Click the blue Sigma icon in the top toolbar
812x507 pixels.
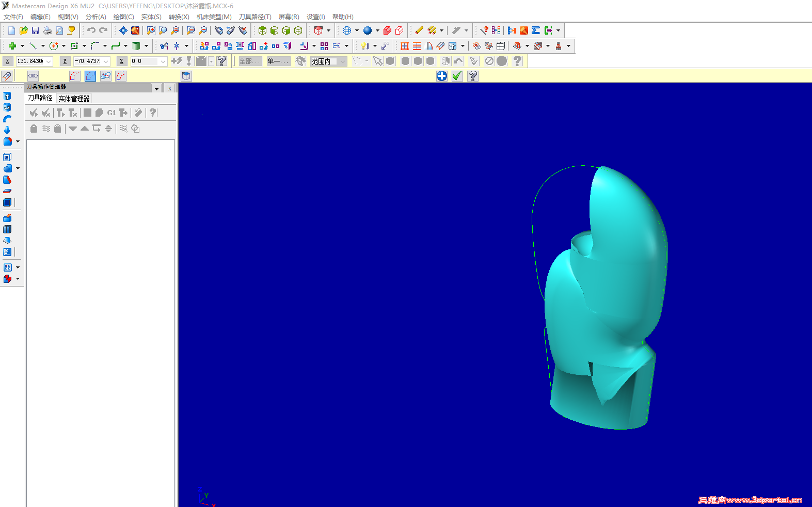click(536, 30)
